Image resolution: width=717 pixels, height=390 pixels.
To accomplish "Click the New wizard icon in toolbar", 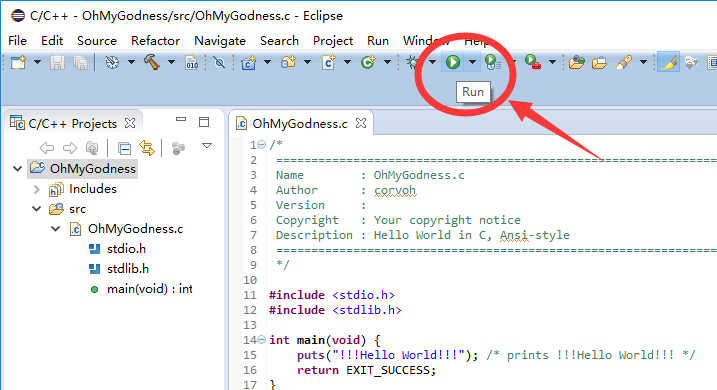I will coord(18,62).
